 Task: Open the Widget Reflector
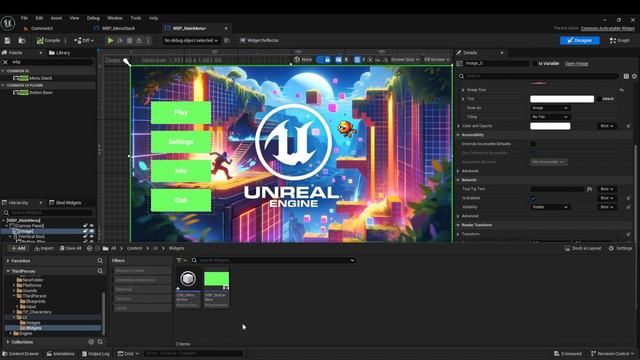pos(259,40)
